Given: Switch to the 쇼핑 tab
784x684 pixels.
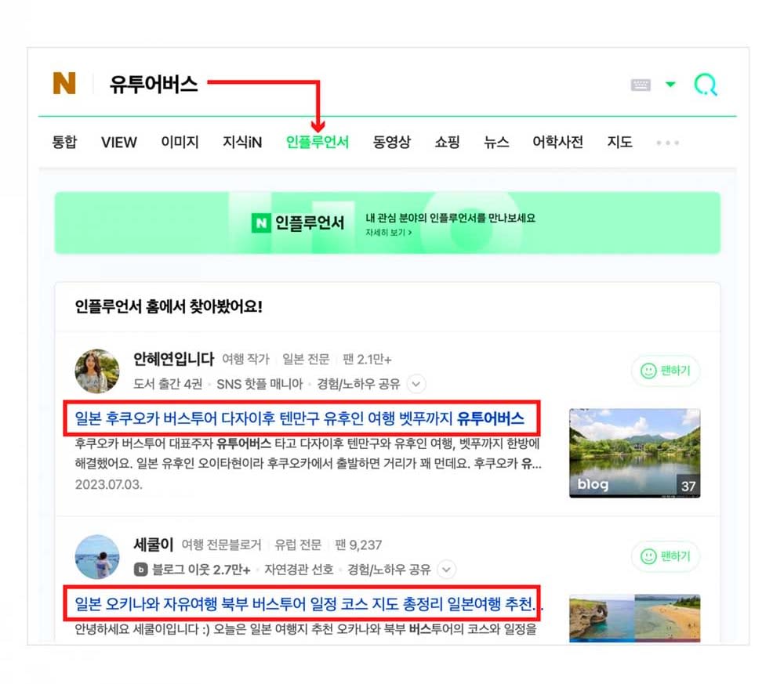Looking at the screenshot, I should [447, 142].
